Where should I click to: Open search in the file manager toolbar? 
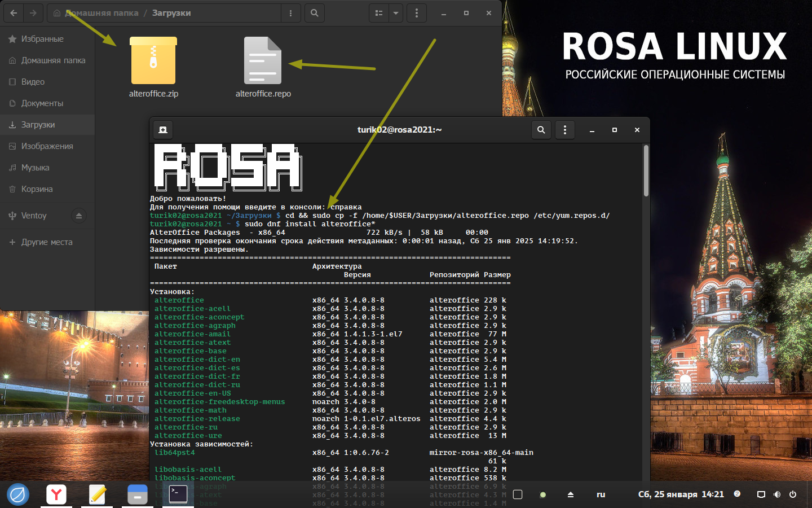pos(315,13)
